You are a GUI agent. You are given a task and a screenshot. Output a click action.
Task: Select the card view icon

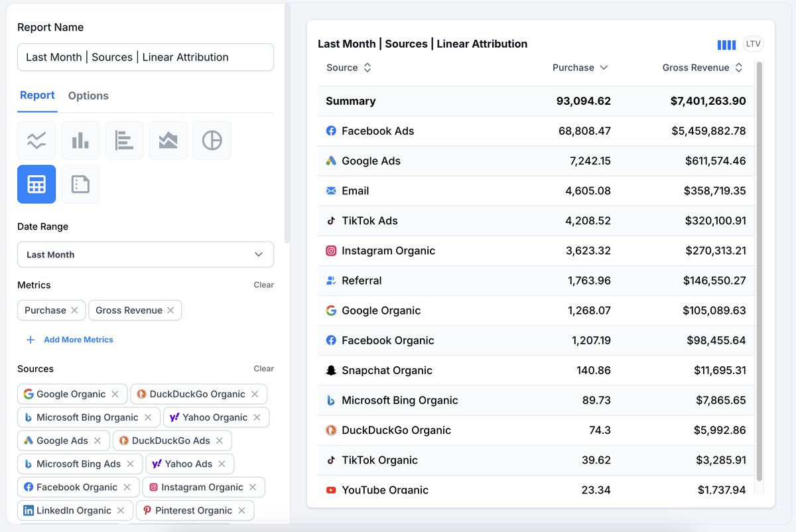pos(80,184)
